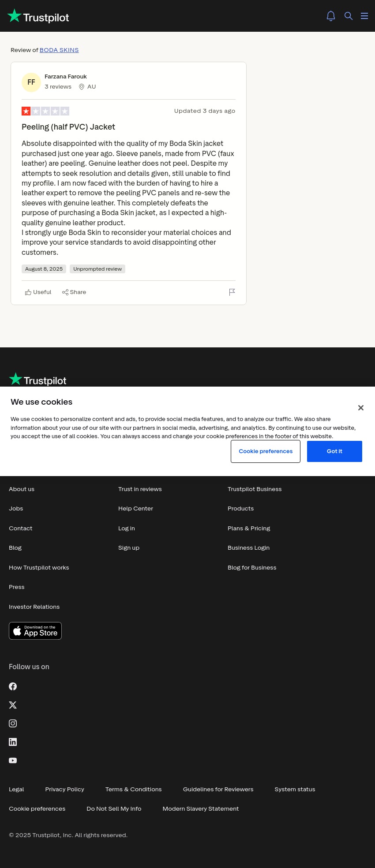Image resolution: width=375 pixels, height=868 pixels.
Task: Open Trustpilot X profile icon
Action: tap(13, 705)
